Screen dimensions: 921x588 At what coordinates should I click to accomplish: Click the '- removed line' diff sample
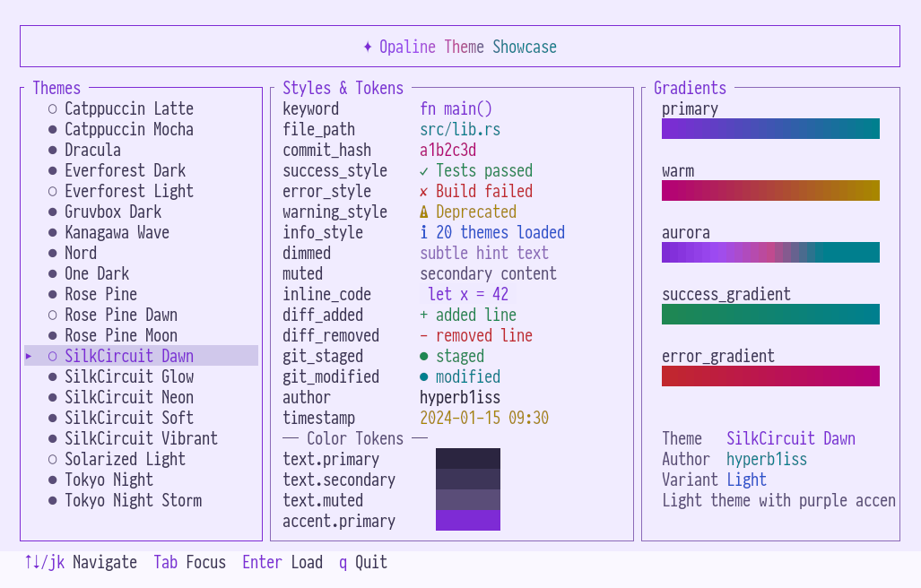click(x=476, y=335)
